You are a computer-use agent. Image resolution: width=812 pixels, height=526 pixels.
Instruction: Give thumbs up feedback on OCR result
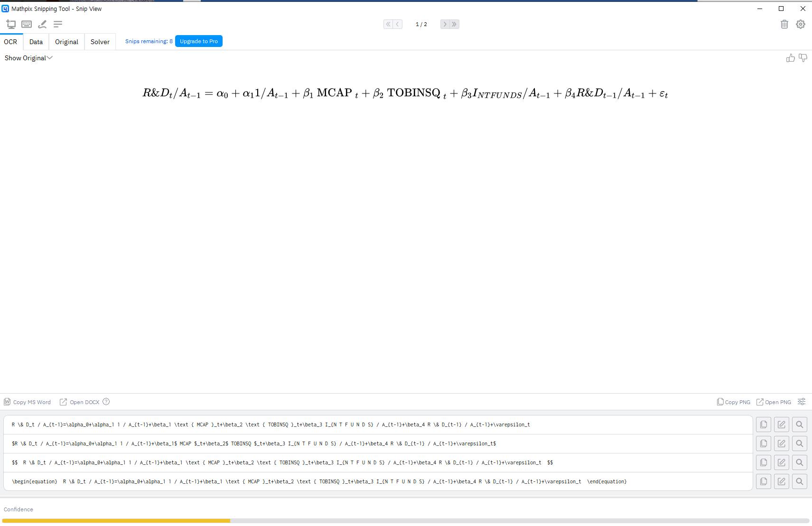click(790, 58)
